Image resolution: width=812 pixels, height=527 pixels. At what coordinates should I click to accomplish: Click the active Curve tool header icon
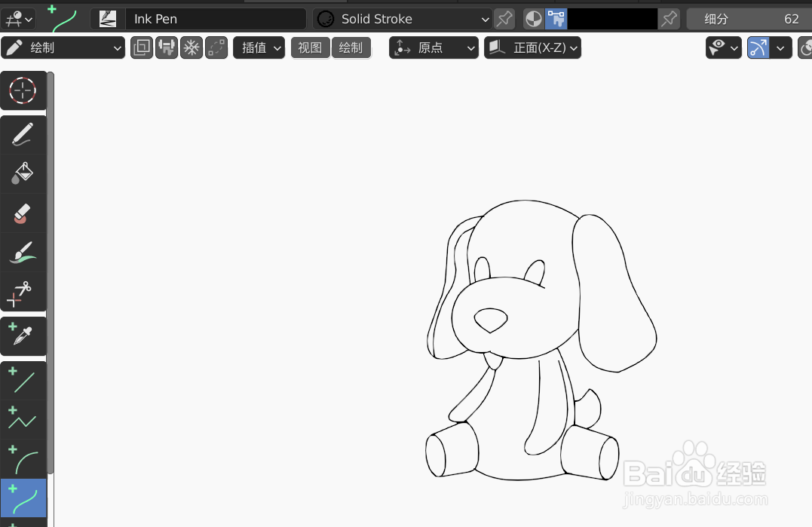63,19
